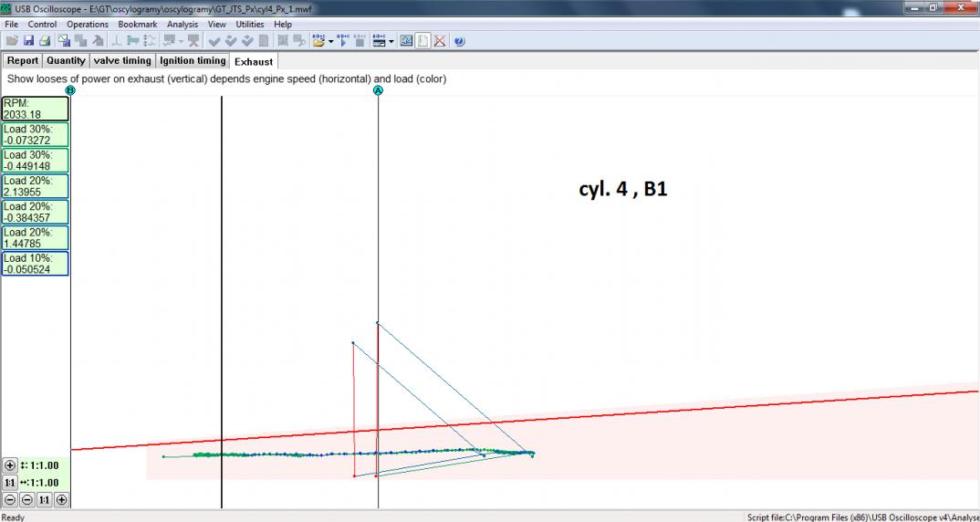Switch to the valve timing tab
The image size is (980, 522).
pyautogui.click(x=122, y=61)
